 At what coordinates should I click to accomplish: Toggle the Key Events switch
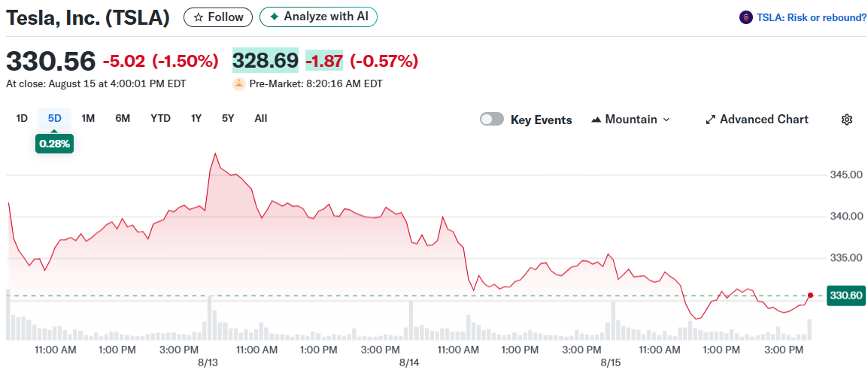click(492, 120)
